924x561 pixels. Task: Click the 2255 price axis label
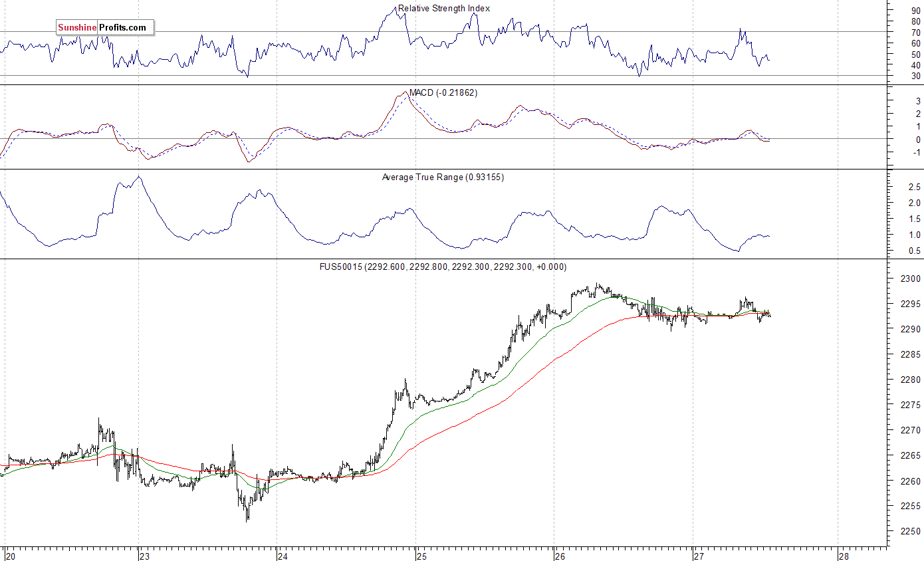(910, 506)
